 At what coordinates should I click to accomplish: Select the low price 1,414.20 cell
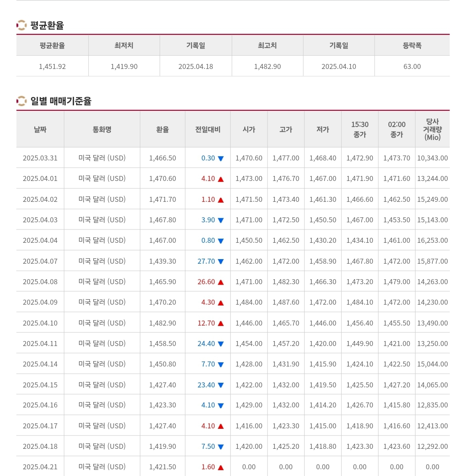323,405
